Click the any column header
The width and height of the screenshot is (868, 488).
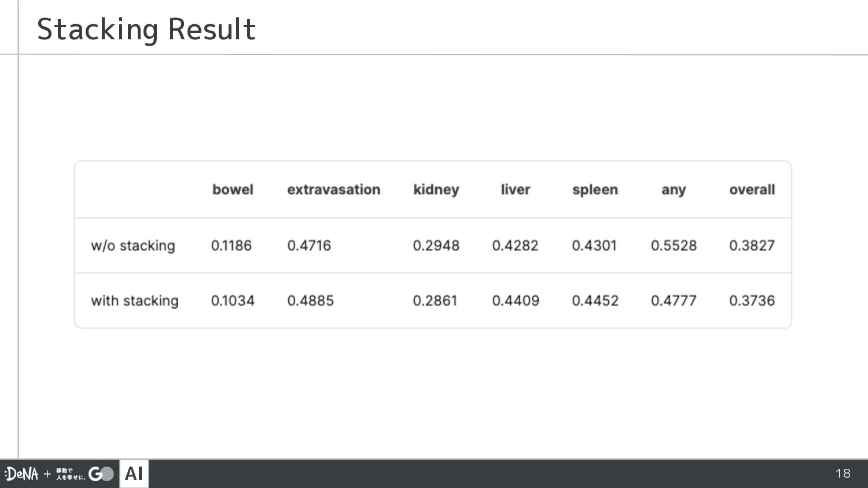pos(674,191)
